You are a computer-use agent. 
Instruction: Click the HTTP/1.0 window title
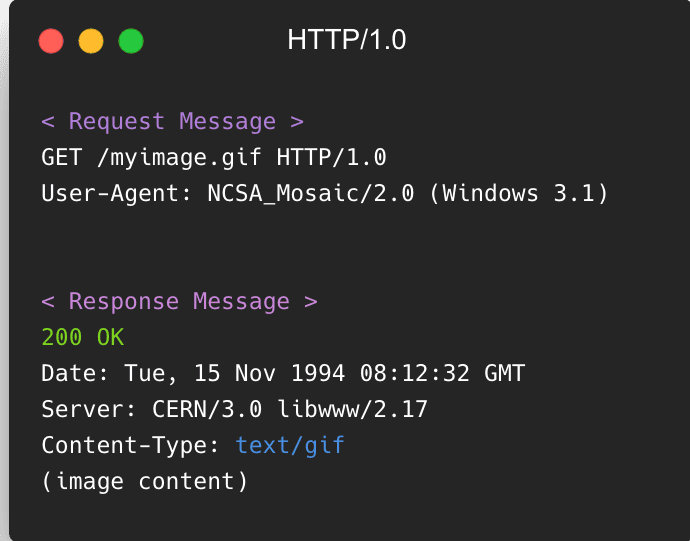pos(347,40)
